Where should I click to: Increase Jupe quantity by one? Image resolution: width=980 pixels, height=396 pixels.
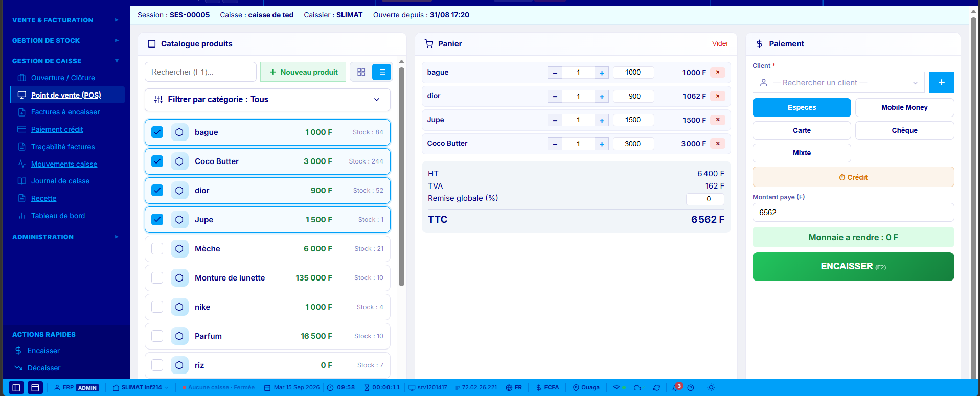pyautogui.click(x=602, y=120)
